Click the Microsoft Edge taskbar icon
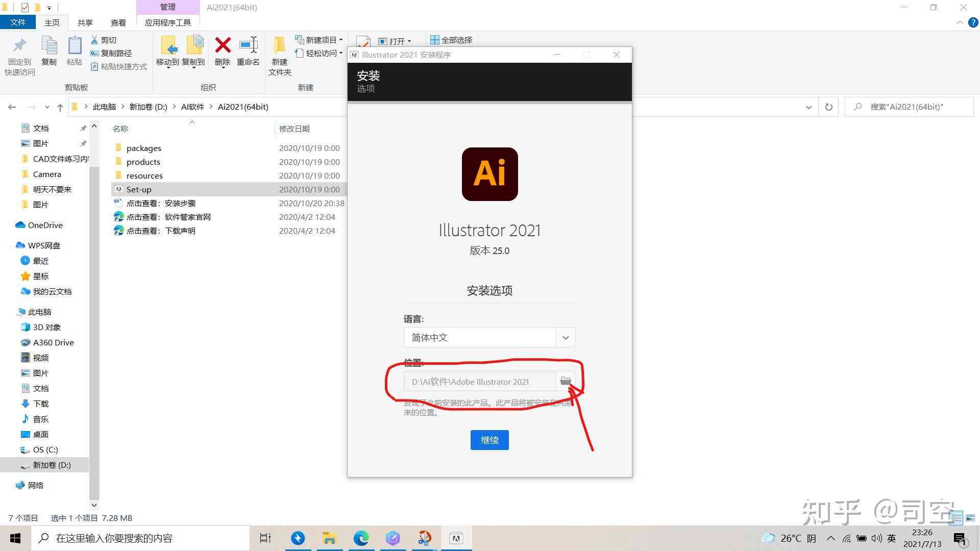Screen dimensions: 980x551 pyautogui.click(x=361, y=538)
